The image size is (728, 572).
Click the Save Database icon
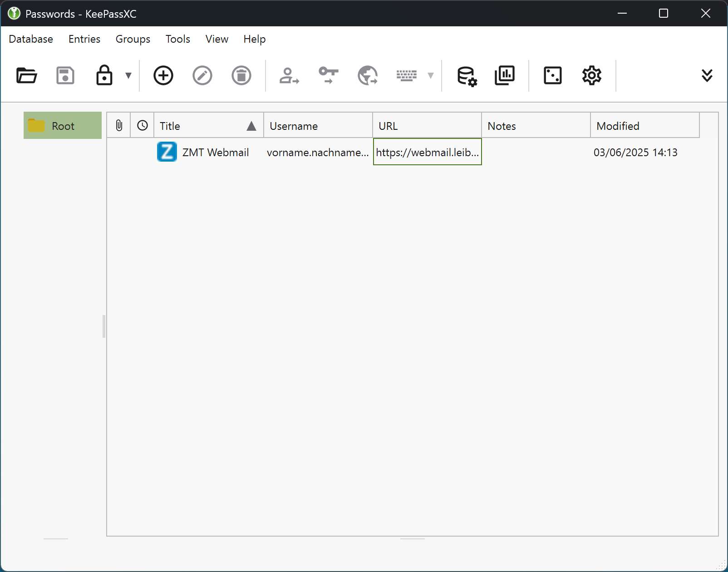(x=65, y=75)
